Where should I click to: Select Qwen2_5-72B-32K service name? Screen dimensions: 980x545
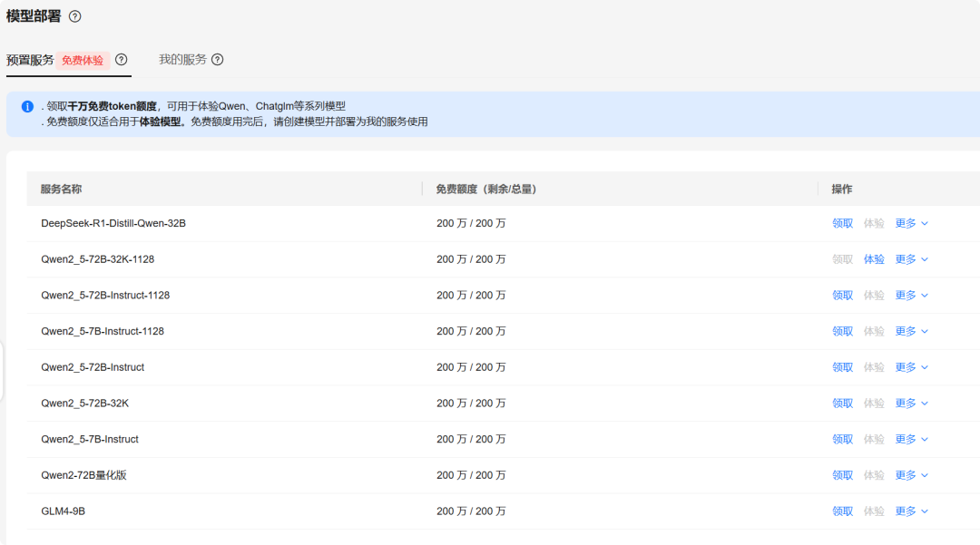pyautogui.click(x=85, y=404)
